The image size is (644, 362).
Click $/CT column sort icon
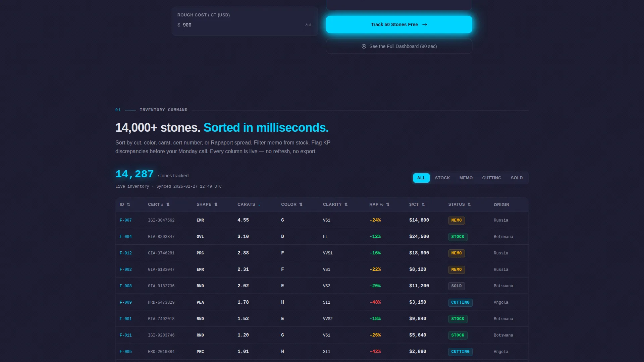tap(423, 204)
